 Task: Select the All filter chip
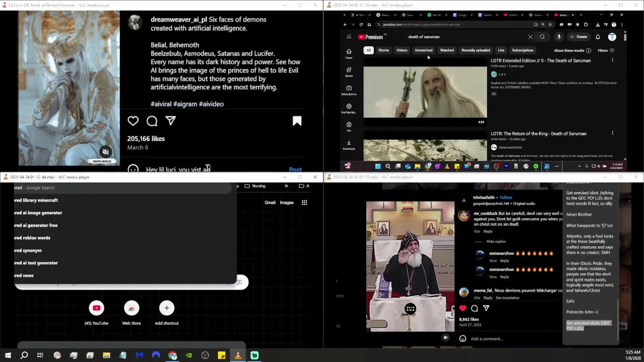(x=368, y=50)
